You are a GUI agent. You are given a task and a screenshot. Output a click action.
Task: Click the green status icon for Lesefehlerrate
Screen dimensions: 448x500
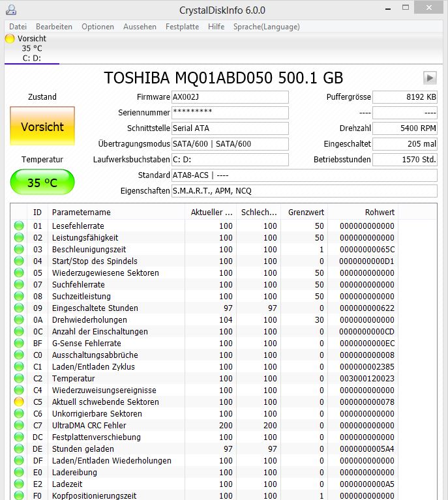point(19,226)
